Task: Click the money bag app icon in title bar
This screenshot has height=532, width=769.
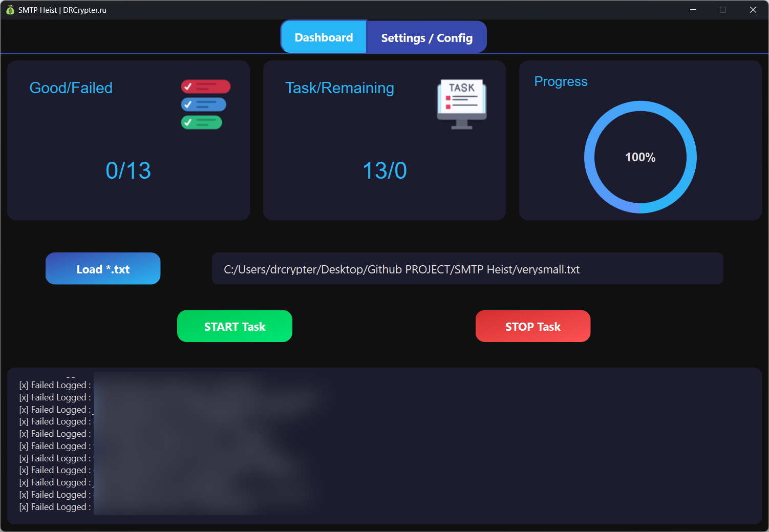Action: coord(9,9)
